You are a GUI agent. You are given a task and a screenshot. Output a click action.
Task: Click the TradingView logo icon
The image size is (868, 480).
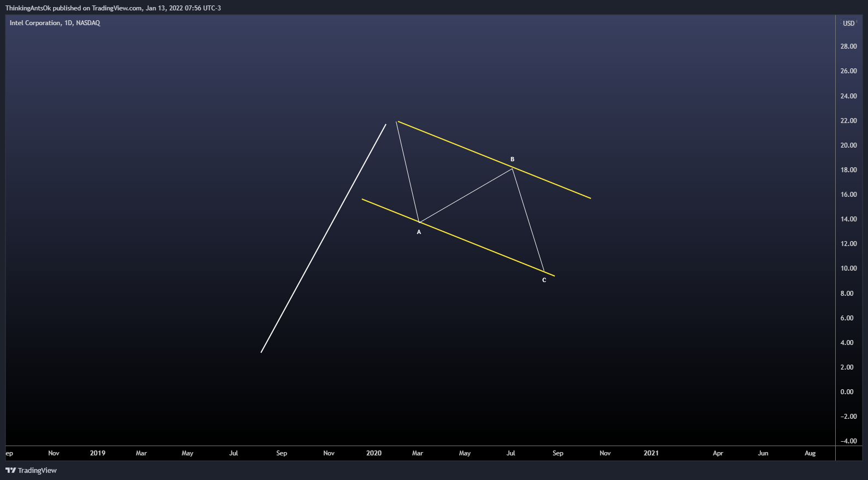[10, 470]
